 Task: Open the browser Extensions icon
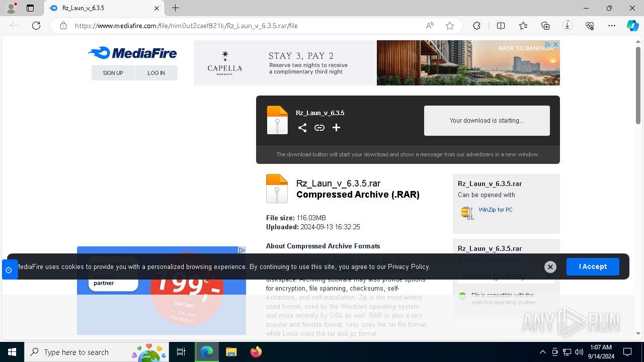(x=476, y=26)
